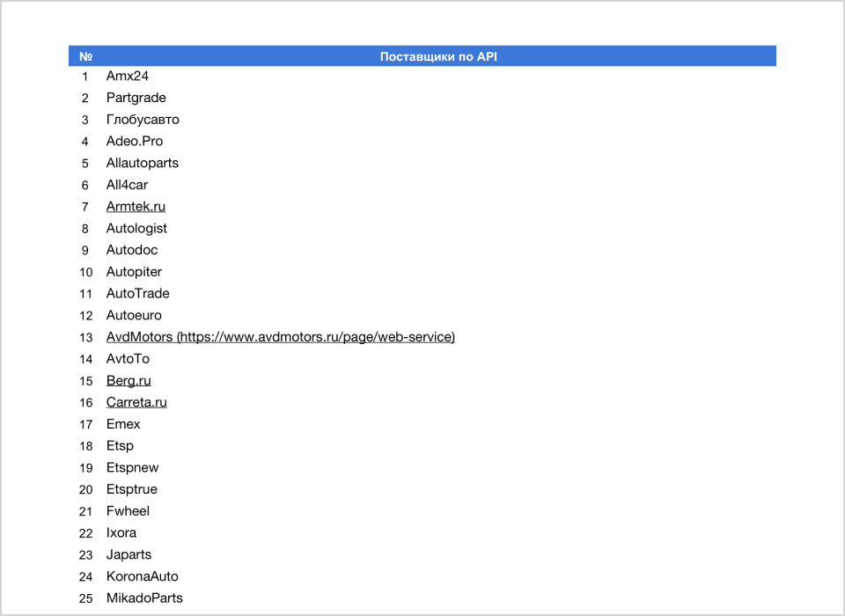
Task: Click the MikadoParts entry
Action: 144,598
